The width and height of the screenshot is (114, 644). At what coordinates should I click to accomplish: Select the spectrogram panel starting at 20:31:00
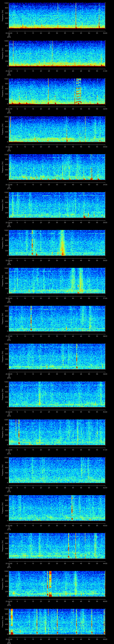click(57, 91)
